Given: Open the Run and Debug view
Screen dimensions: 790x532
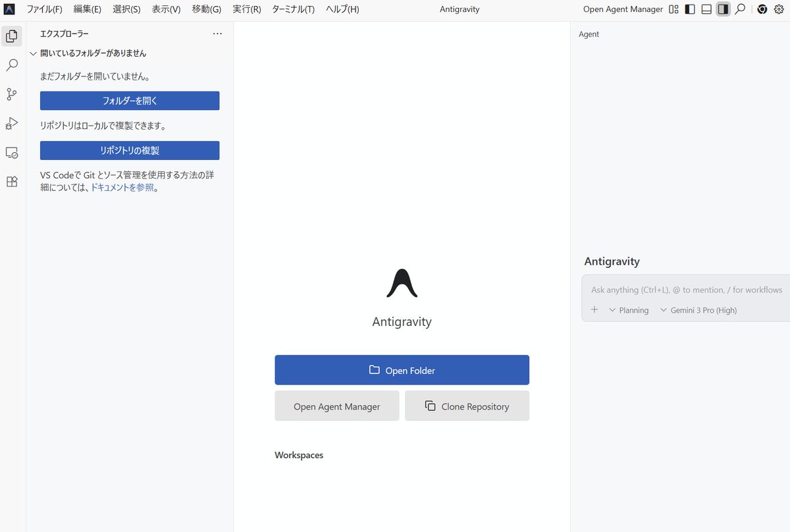Looking at the screenshot, I should click(x=11, y=123).
